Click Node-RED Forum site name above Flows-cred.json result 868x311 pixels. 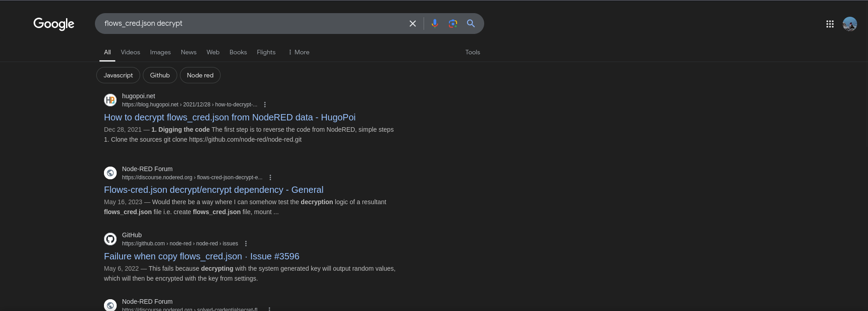[147, 169]
